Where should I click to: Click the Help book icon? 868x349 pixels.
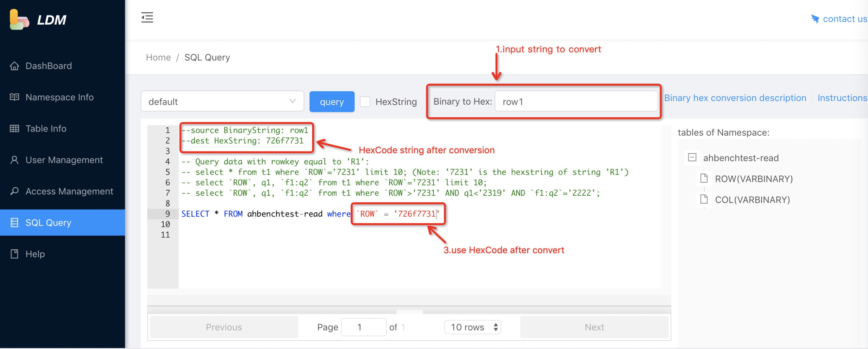pyautogui.click(x=14, y=254)
